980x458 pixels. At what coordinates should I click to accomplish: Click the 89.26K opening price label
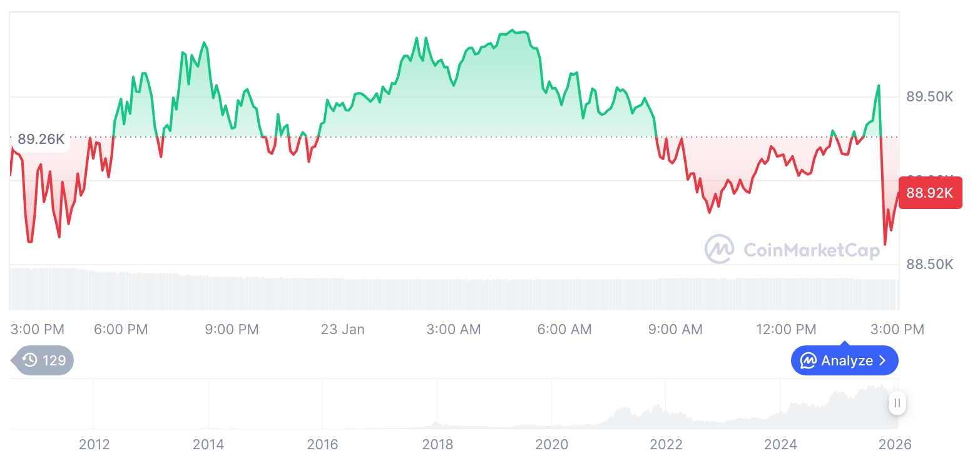point(40,139)
